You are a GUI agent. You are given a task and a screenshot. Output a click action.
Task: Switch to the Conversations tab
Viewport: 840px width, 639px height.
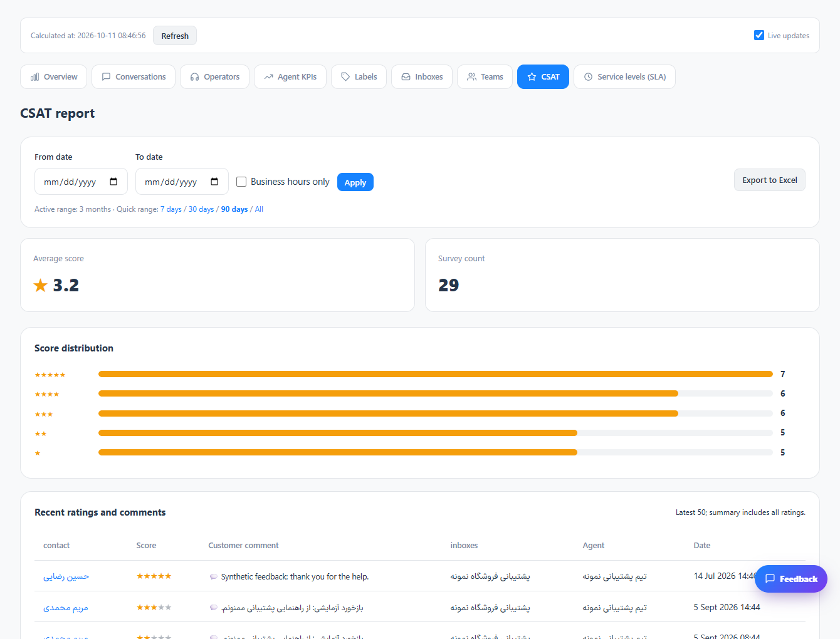pyautogui.click(x=134, y=77)
